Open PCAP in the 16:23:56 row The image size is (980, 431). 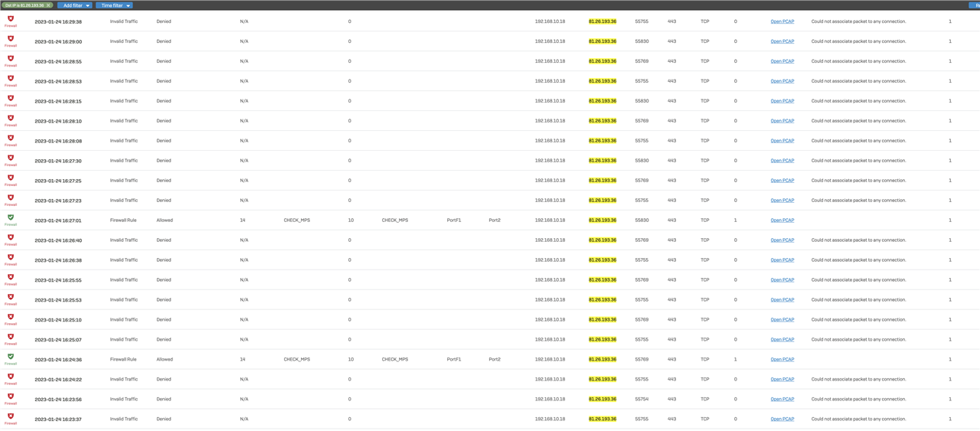pyautogui.click(x=782, y=400)
